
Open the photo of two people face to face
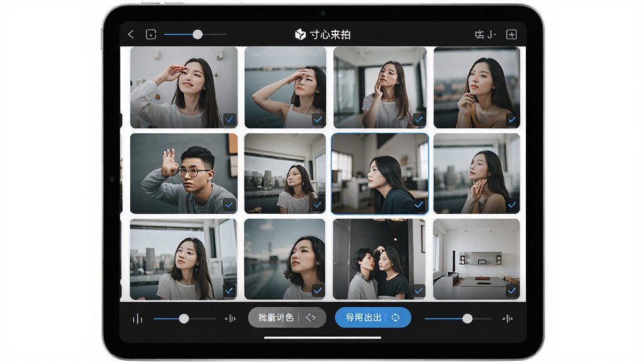[379, 260]
